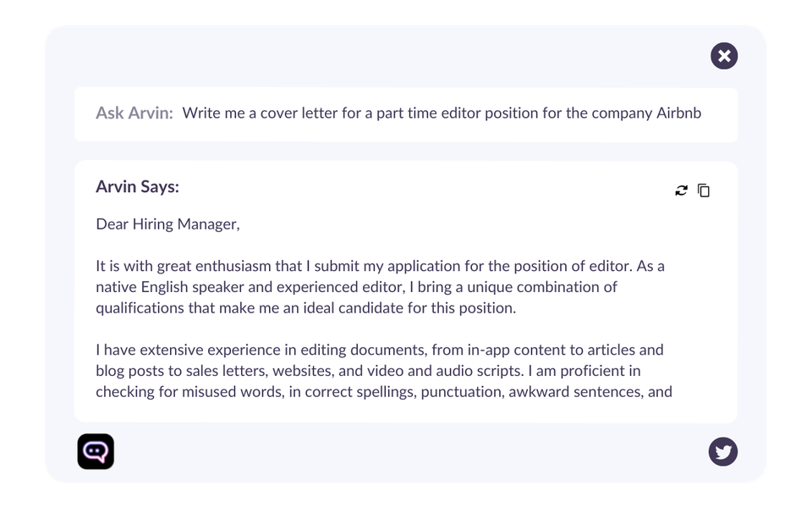Viewport: 812px width, 508px height.
Task: Click the "Arvin Says:" heading
Action: tap(137, 186)
